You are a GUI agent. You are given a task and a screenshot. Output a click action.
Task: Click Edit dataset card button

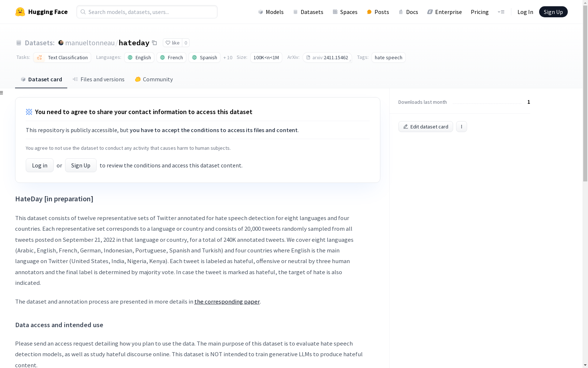[x=426, y=127]
